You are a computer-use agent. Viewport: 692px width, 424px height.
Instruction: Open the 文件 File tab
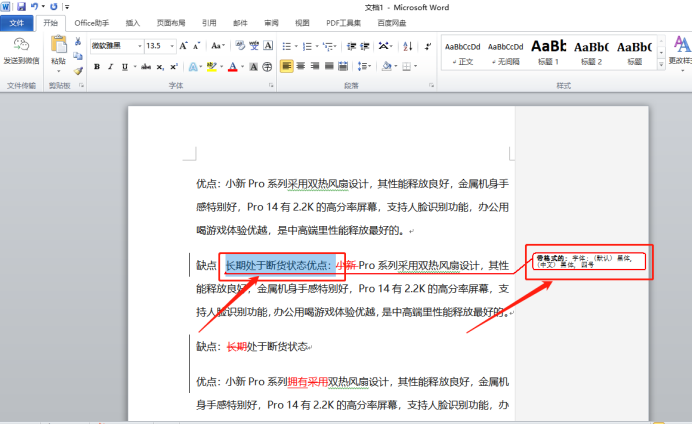[17, 23]
